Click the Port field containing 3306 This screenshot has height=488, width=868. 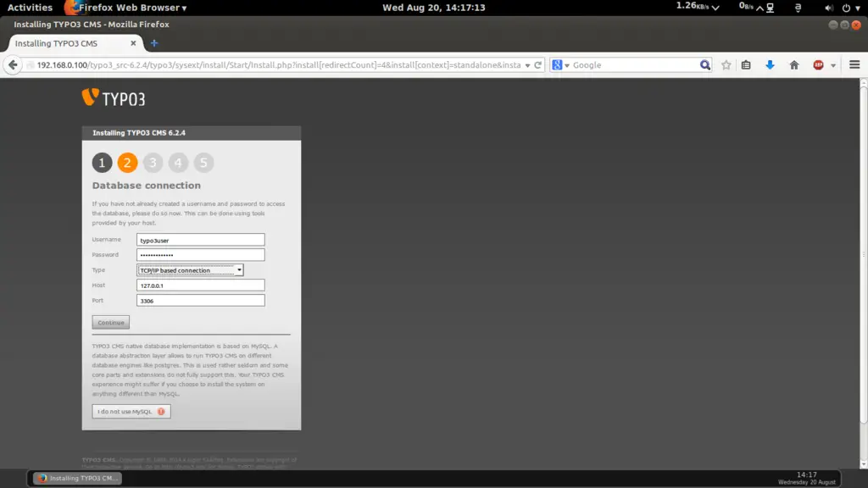pyautogui.click(x=200, y=301)
